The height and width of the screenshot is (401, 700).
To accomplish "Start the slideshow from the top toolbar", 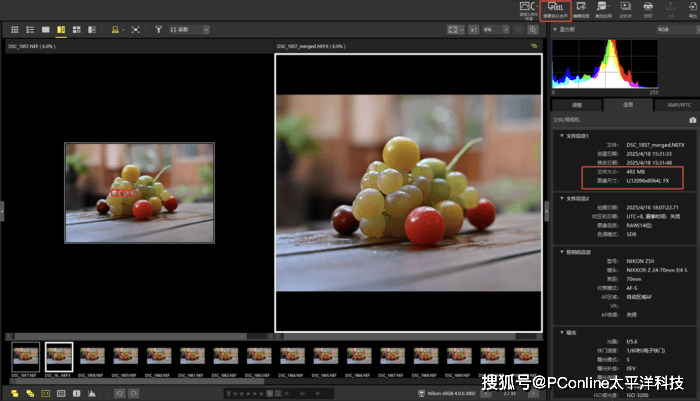I will 626,10.
